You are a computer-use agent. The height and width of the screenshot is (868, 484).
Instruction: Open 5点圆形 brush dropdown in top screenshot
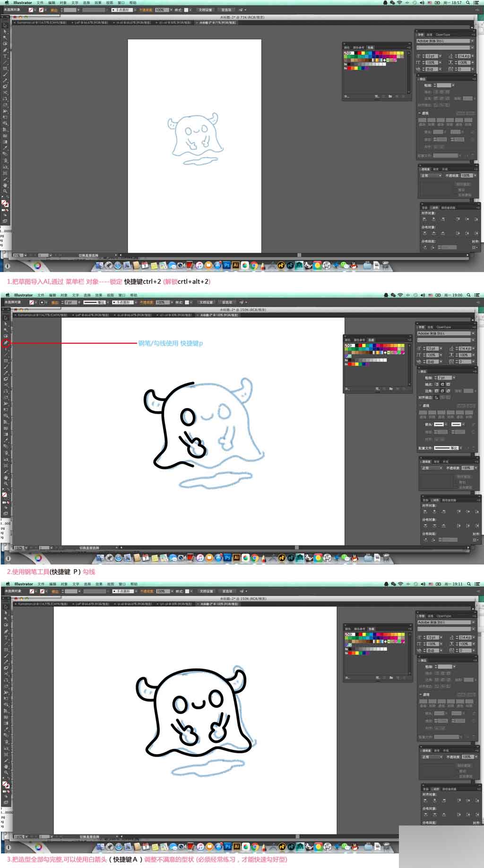(135, 10)
